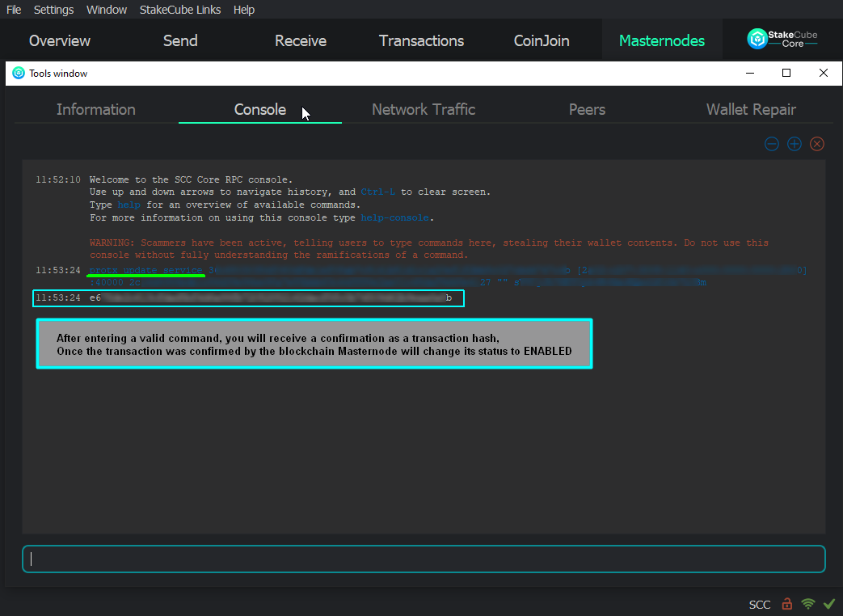Decrease console font size with minus icon
Screen dimensions: 843x616
tap(772, 144)
